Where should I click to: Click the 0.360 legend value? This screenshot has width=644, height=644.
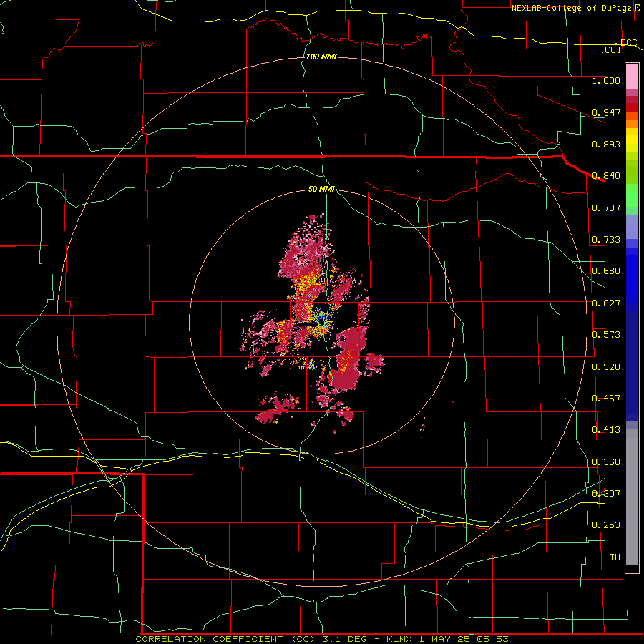[x=606, y=462]
